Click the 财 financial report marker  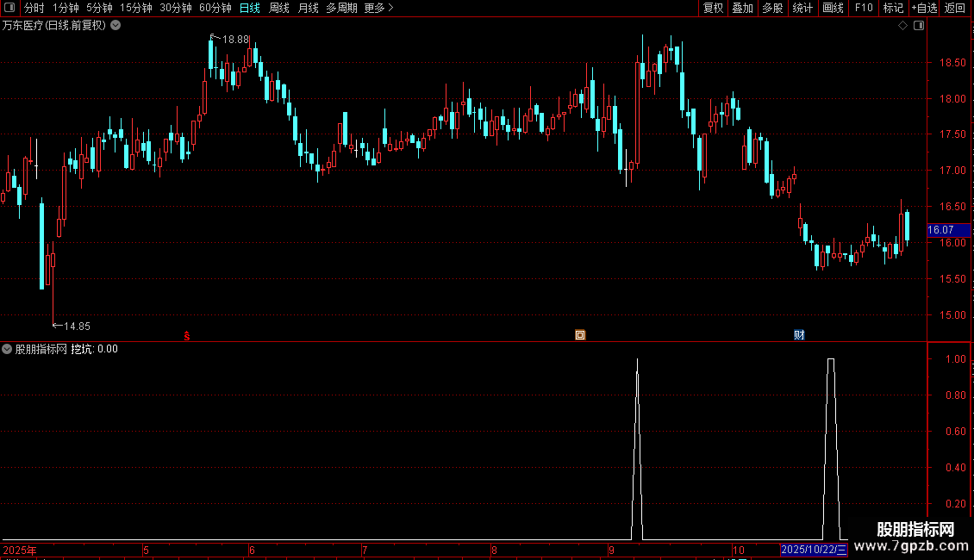tap(799, 335)
